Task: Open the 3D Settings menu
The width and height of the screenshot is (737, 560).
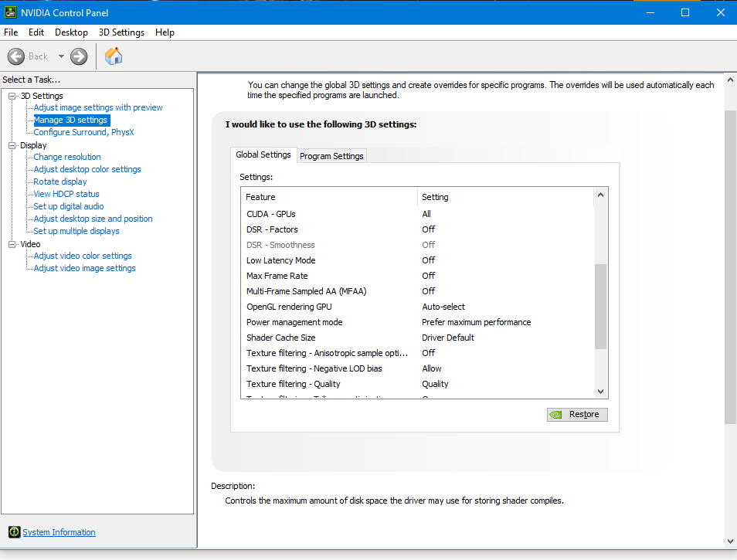Action: [121, 32]
